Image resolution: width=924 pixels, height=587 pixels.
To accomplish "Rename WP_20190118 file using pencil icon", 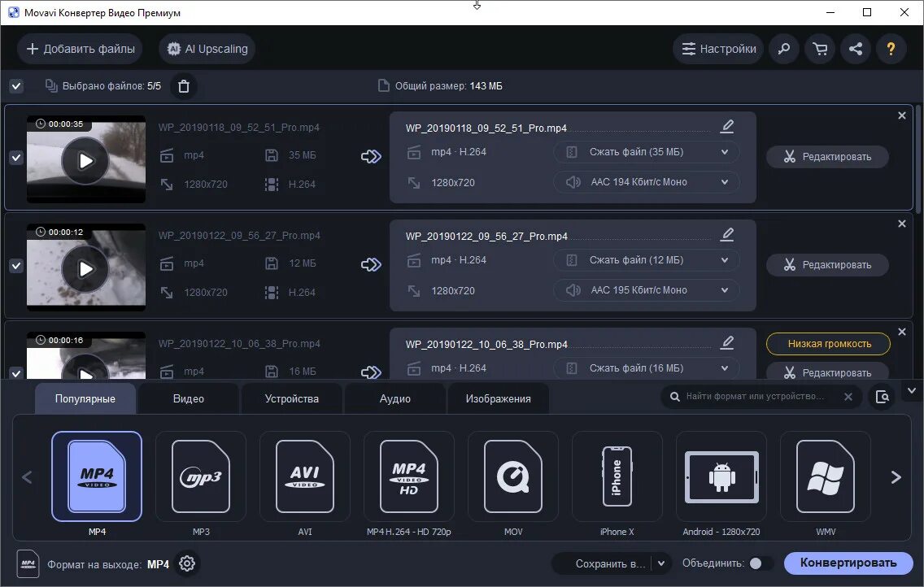I will click(x=726, y=126).
